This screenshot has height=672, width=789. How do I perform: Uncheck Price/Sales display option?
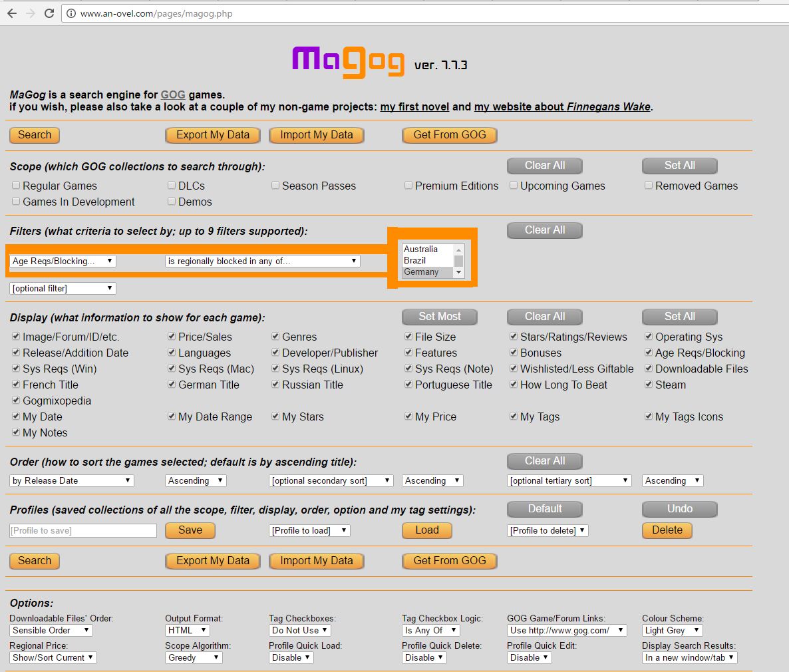click(172, 336)
